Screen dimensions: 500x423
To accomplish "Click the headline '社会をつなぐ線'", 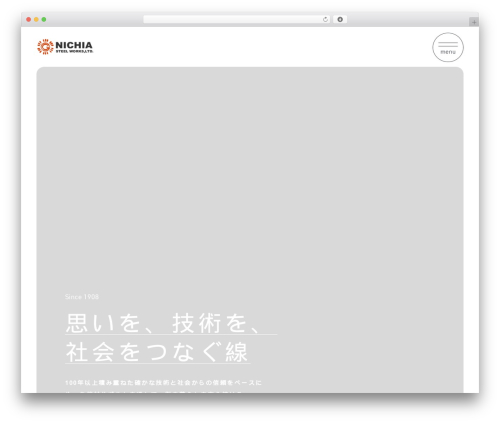I will point(157,352).
